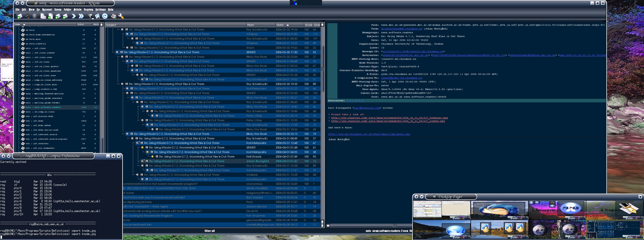Screen dimensions: 644x240
Task: Open the Scoring menu
Action: pyautogui.click(x=88, y=10)
